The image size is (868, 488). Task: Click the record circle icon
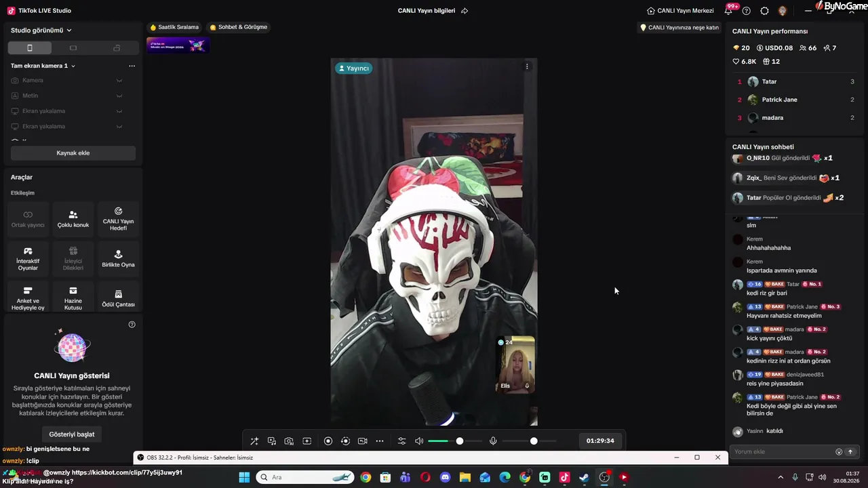[x=328, y=441]
